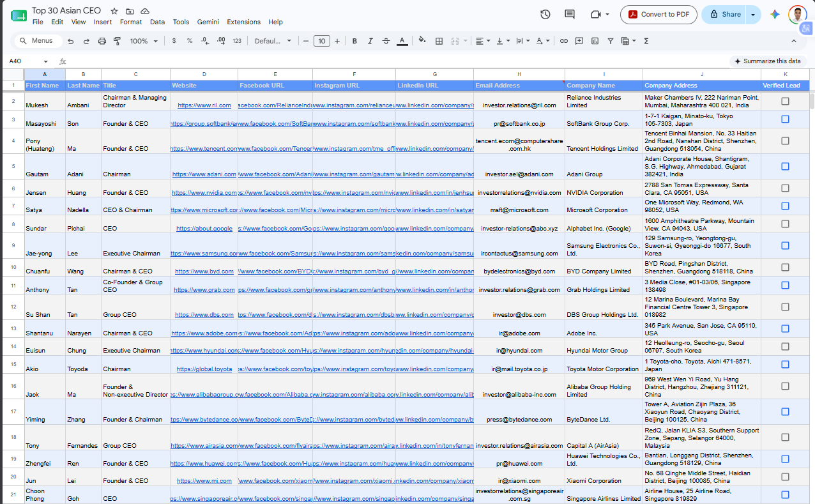Collapse the toolbar with chevron

pyautogui.click(x=794, y=41)
